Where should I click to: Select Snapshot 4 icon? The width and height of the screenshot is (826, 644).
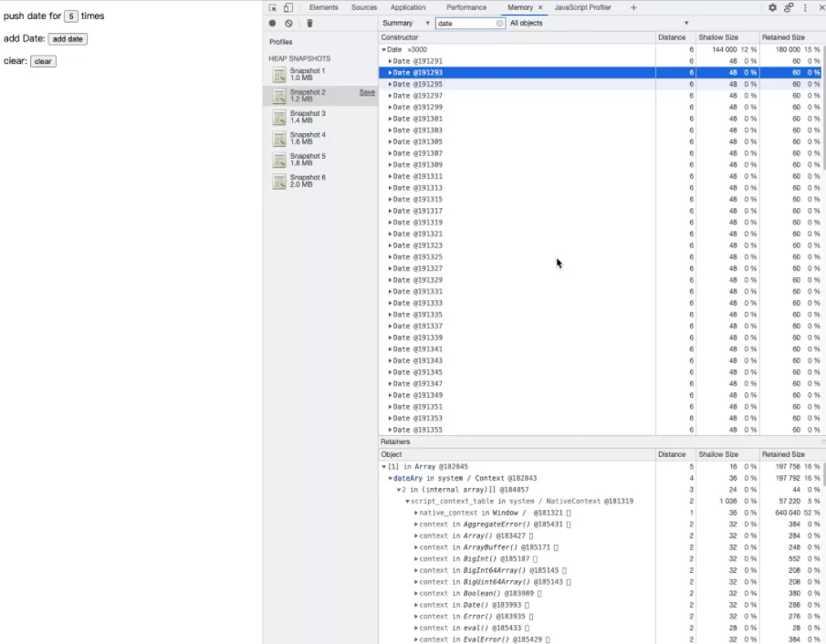click(279, 139)
